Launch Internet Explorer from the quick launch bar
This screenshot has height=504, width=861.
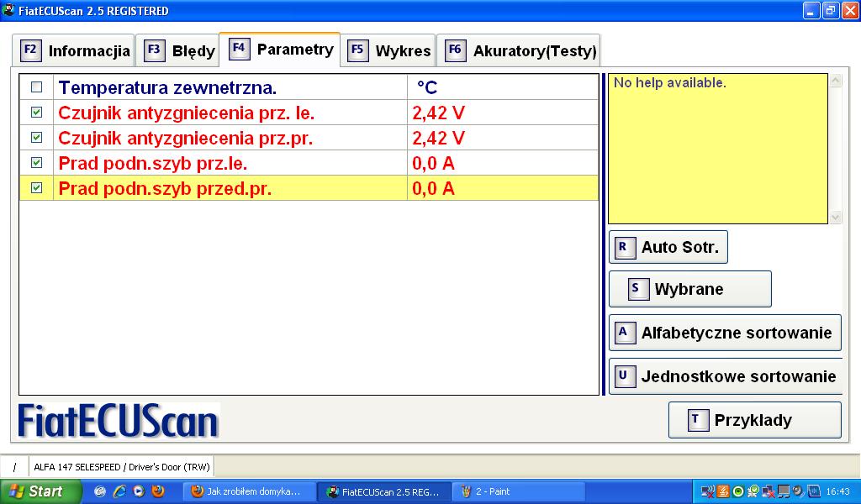[119, 491]
